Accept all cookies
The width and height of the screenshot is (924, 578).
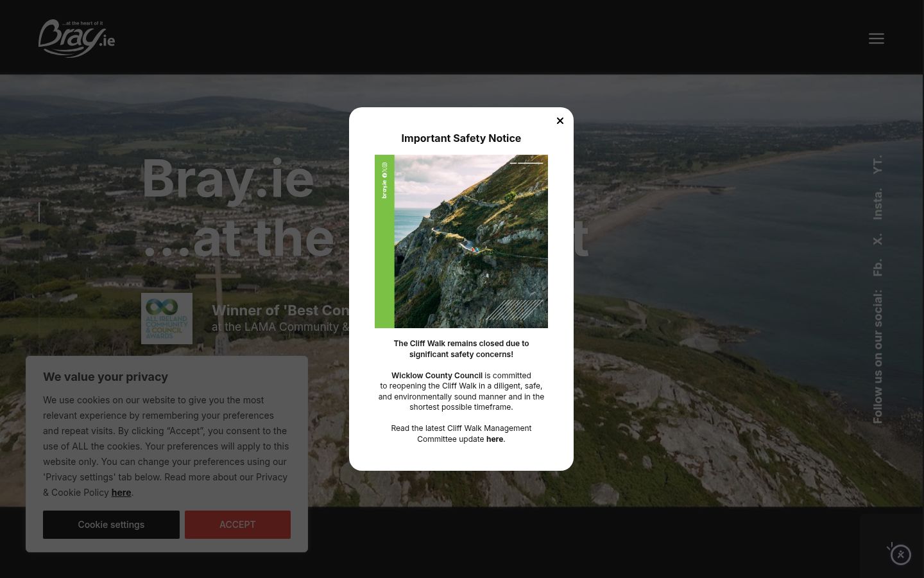pos(237,525)
